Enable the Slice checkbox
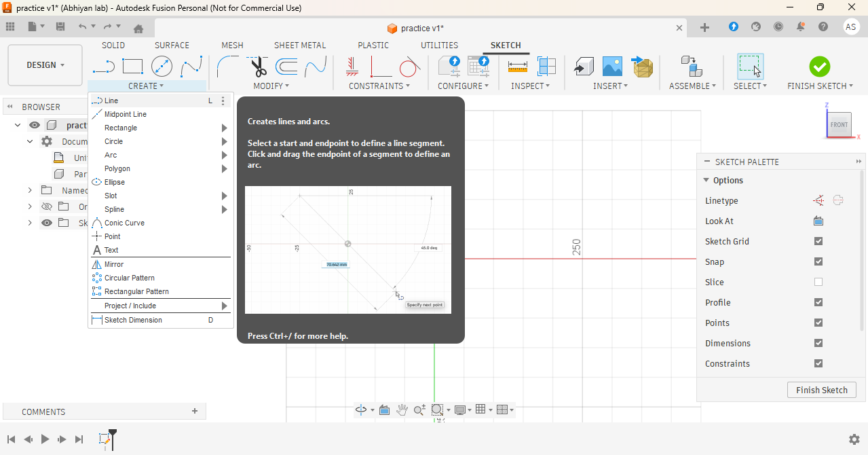This screenshot has height=455, width=868. tap(818, 282)
